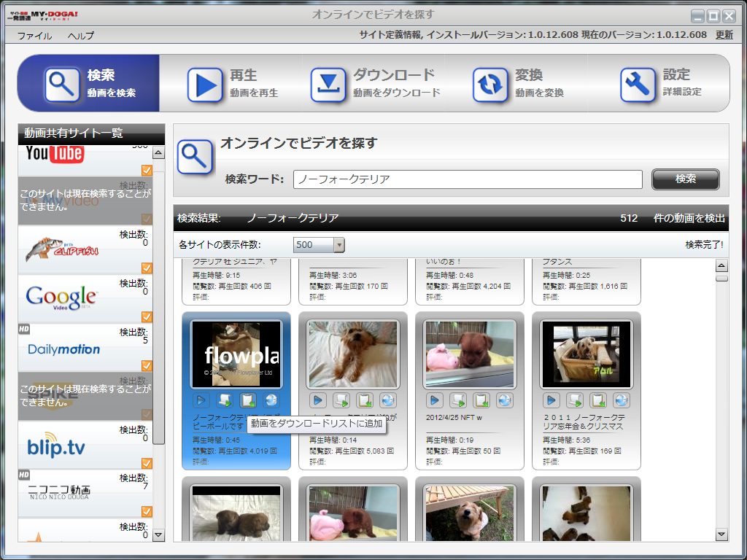Image resolution: width=747 pixels, height=560 pixels.
Task: Click into the 検索ワード input field
Action: (x=468, y=179)
